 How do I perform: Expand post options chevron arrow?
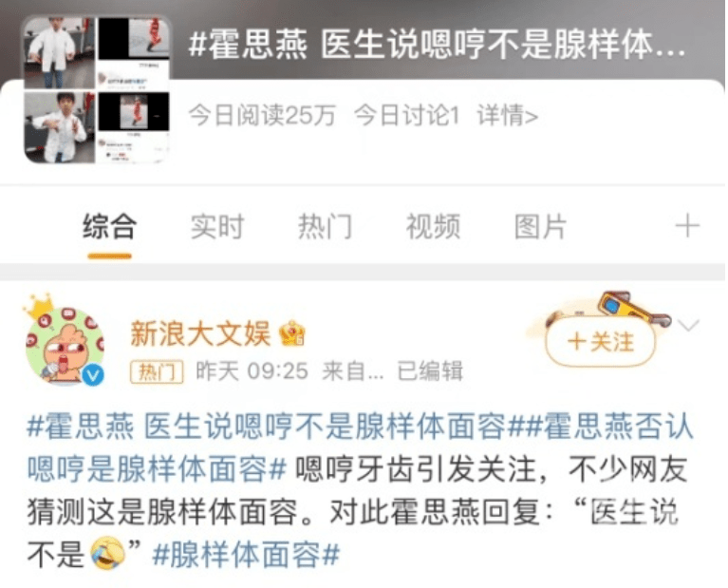pos(688,325)
